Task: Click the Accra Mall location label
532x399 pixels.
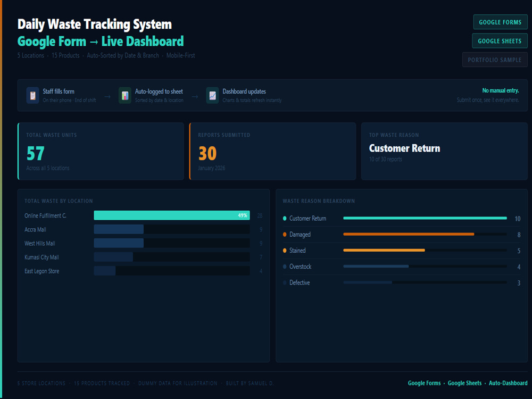Action: (35, 230)
